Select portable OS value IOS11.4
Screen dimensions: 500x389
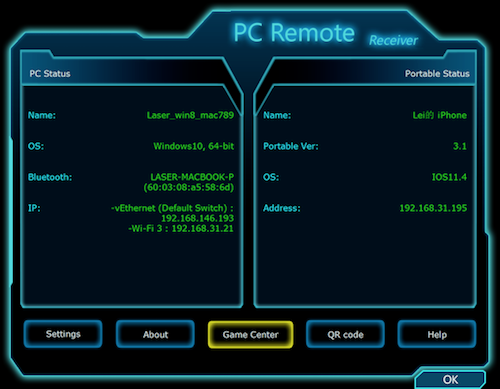click(x=449, y=177)
